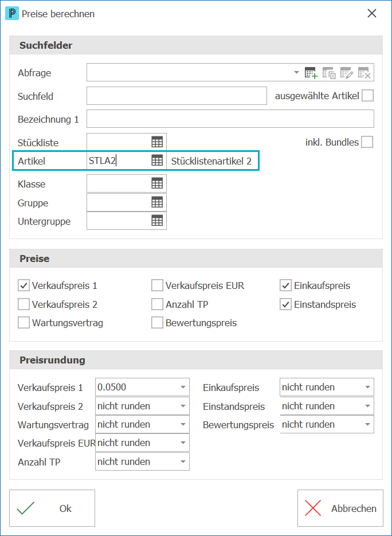Click the Abbrechen button
This screenshot has height=536, width=392.
point(340,508)
